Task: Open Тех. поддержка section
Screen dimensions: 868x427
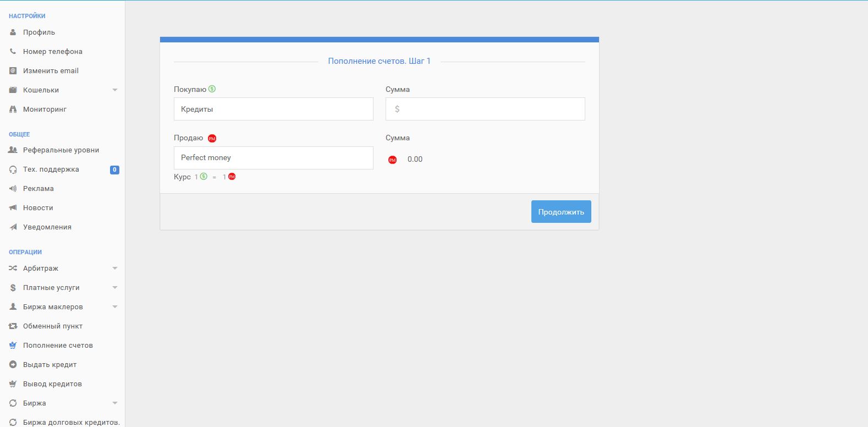Action: click(51, 169)
